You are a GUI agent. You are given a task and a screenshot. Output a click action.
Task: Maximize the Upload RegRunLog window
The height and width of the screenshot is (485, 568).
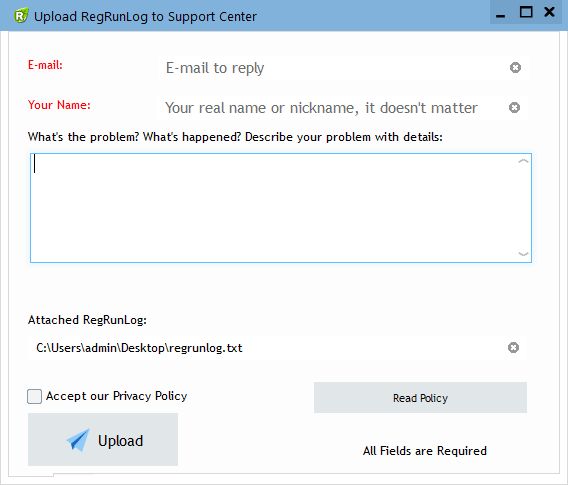pos(526,12)
